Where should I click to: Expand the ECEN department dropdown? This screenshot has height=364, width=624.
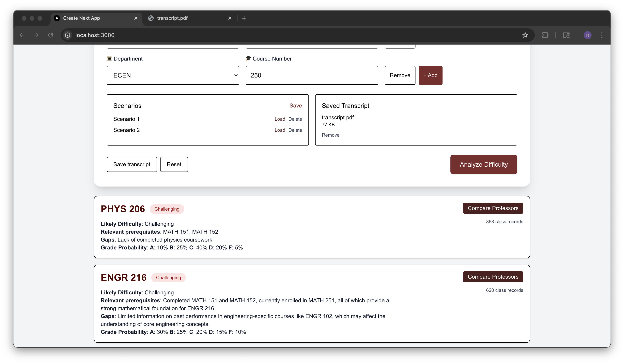point(173,75)
